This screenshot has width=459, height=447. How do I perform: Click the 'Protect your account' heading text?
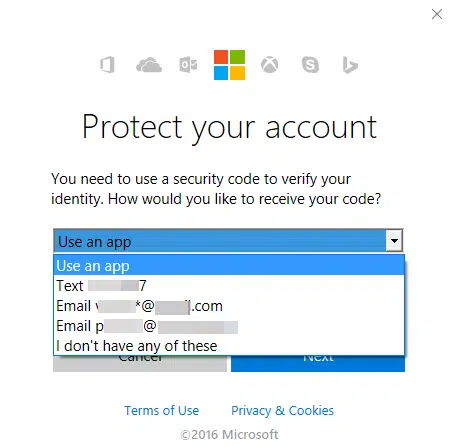pos(229,128)
